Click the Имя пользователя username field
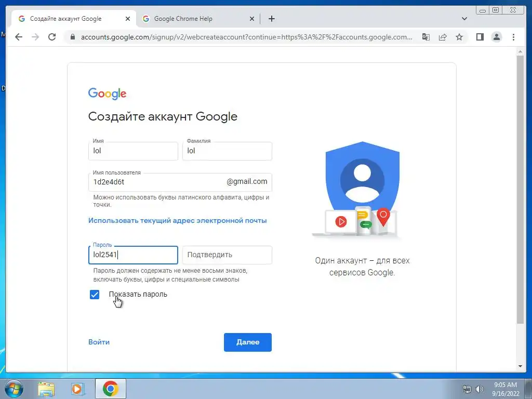The width and height of the screenshot is (532, 399). (x=180, y=182)
